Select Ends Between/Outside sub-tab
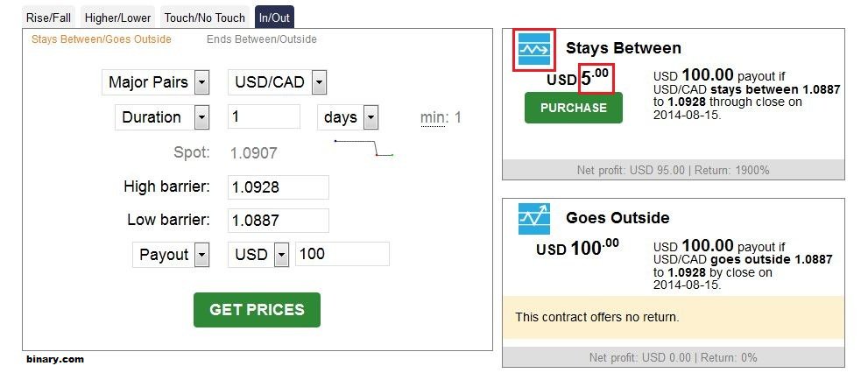 point(261,39)
